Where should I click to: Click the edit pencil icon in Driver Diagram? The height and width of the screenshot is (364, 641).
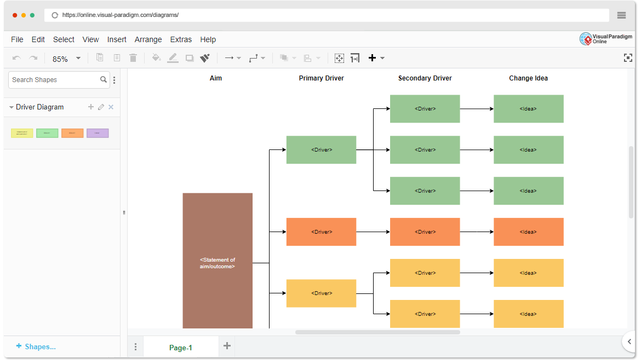101,107
